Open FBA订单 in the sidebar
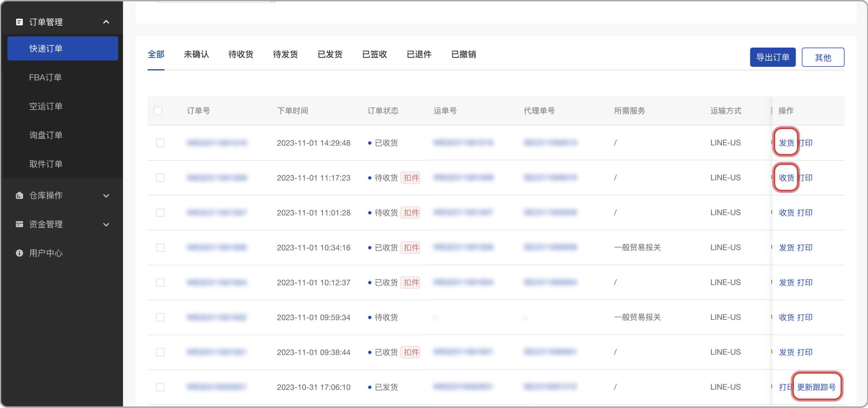The height and width of the screenshot is (408, 868). click(x=45, y=77)
